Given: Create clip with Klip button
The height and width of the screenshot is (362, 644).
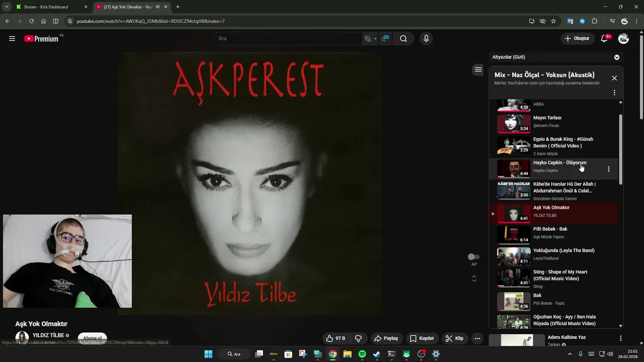Looking at the screenshot, I should point(454,338).
